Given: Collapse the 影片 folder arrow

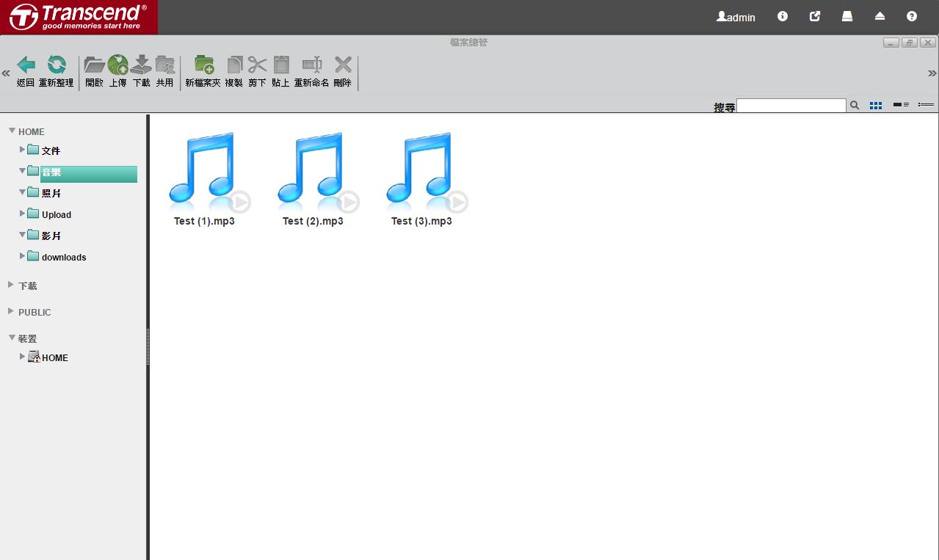Looking at the screenshot, I should [x=23, y=234].
